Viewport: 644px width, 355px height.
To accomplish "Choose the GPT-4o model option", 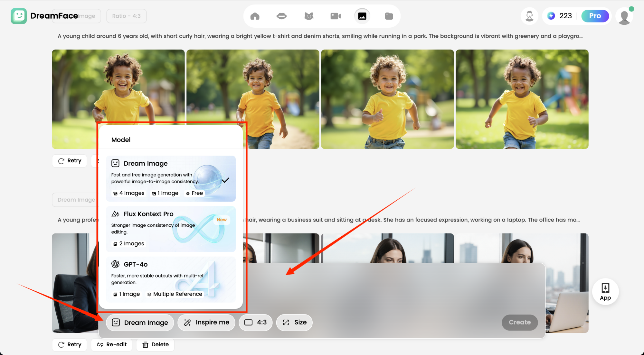I will click(x=171, y=279).
